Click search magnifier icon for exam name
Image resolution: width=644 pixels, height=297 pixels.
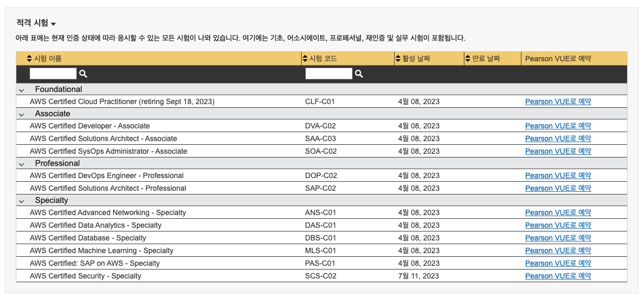pos(83,74)
